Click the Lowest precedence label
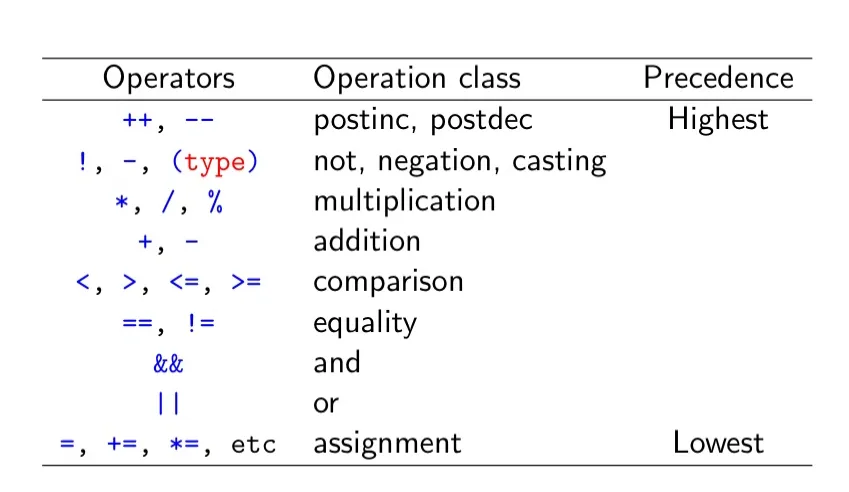Screen dimensions: 849x492 pyautogui.click(x=718, y=443)
